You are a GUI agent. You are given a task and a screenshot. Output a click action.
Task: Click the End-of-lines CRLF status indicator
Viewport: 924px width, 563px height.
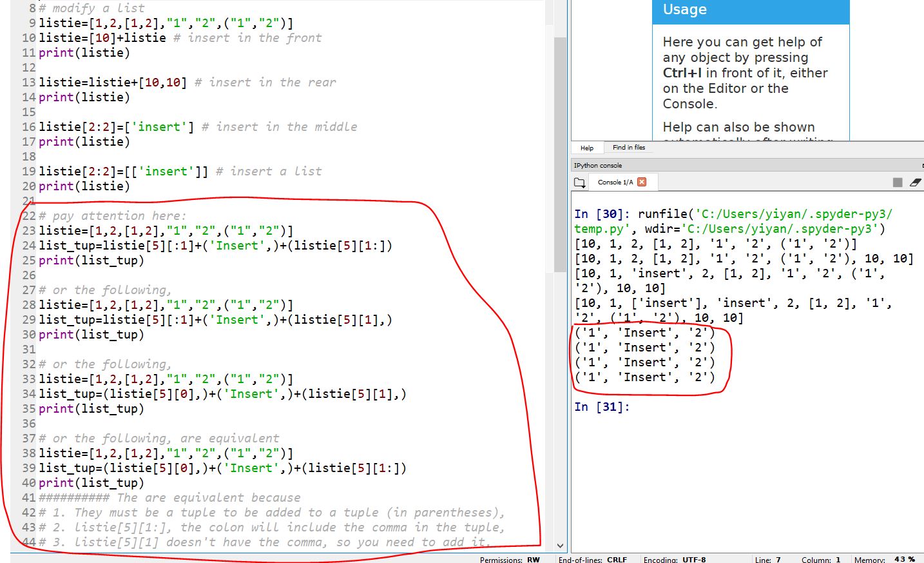click(592, 559)
